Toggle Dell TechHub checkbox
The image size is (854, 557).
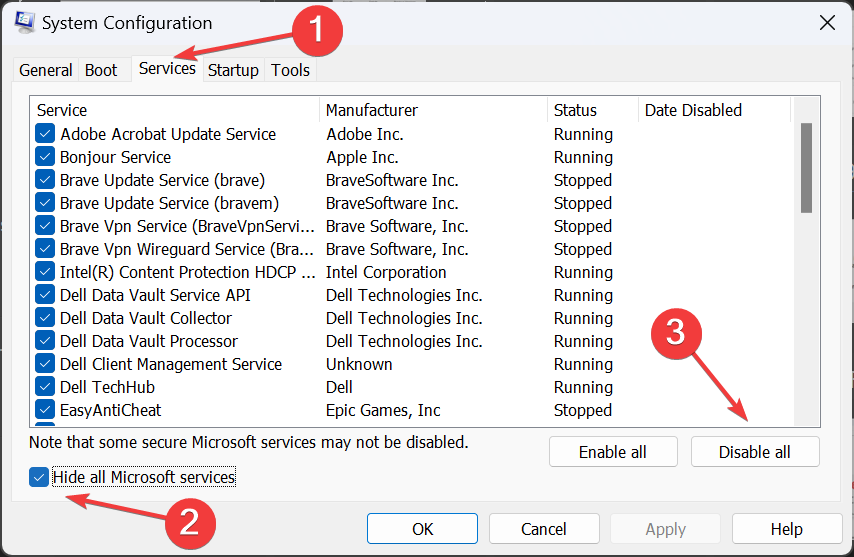[45, 387]
